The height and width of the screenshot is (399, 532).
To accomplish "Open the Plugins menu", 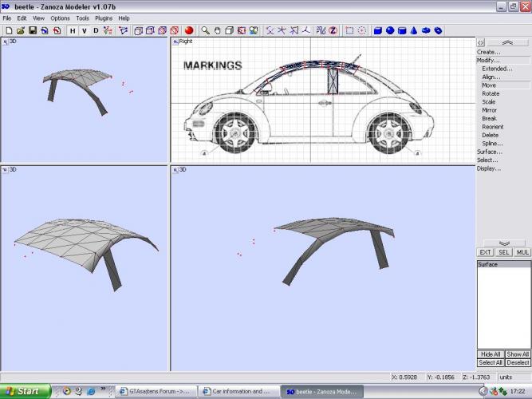I will (103, 18).
